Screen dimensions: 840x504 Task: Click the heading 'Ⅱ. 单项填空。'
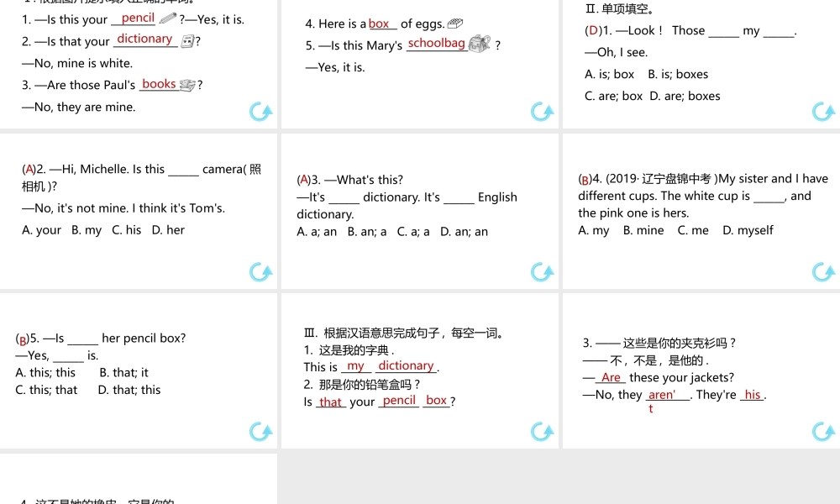pyautogui.click(x=620, y=8)
